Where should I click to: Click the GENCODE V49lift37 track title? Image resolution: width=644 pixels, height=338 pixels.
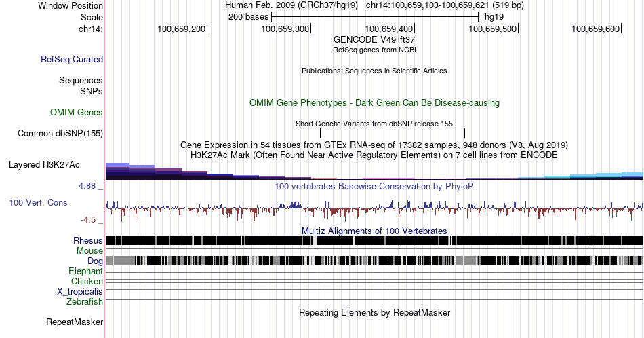tap(374, 39)
